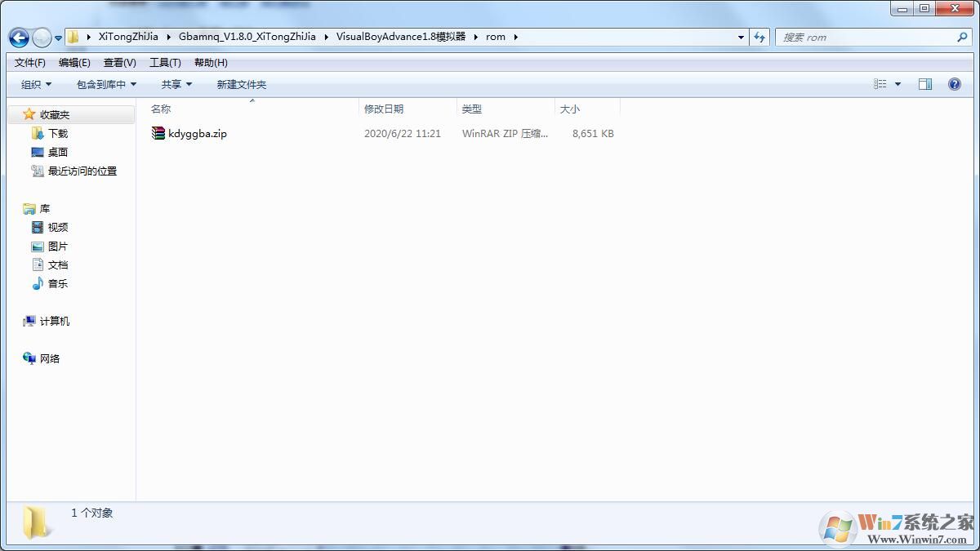Expand the arrow after XiTongZhiJia path segment
Image resolution: width=980 pixels, height=551 pixels.
click(x=169, y=37)
